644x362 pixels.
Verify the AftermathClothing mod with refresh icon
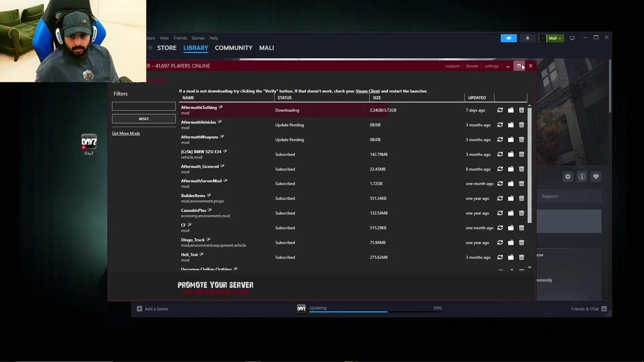pyautogui.click(x=500, y=110)
